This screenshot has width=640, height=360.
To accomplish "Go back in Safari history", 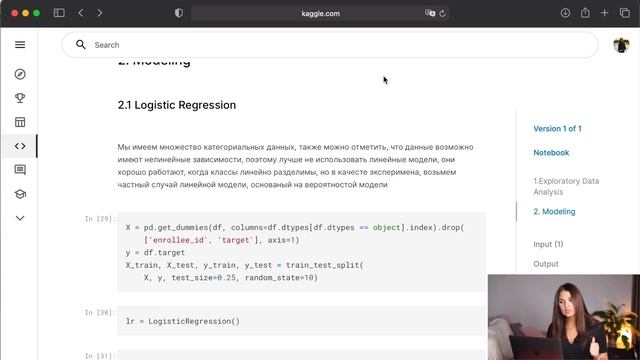I will pos(81,13).
